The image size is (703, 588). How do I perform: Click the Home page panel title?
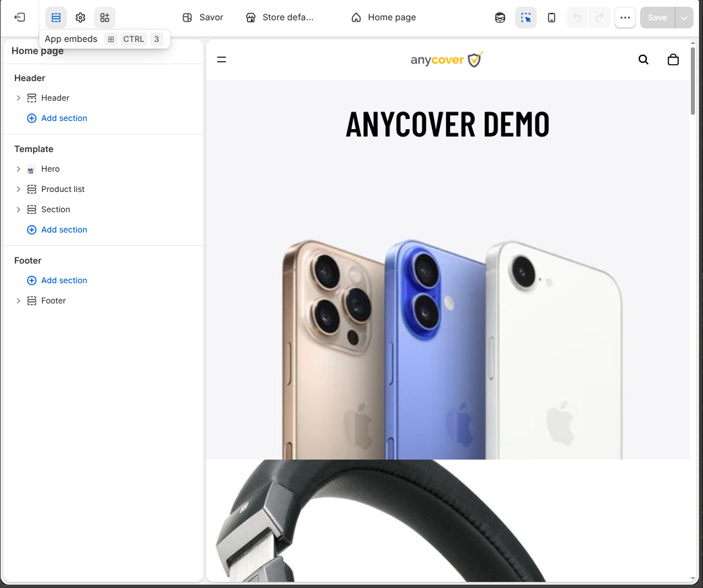pos(38,51)
